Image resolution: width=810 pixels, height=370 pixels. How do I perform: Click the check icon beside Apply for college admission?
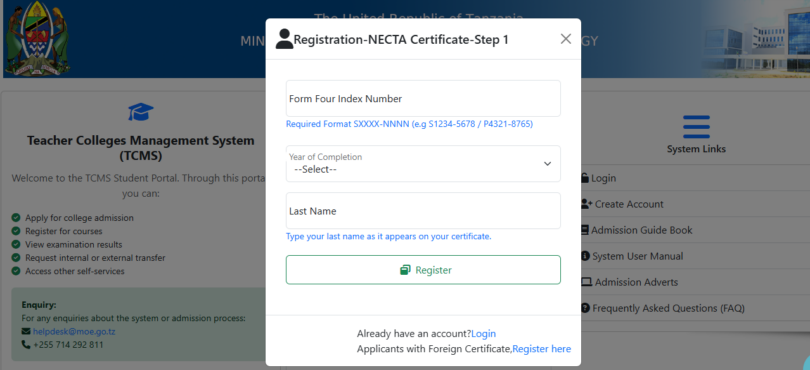coord(16,218)
